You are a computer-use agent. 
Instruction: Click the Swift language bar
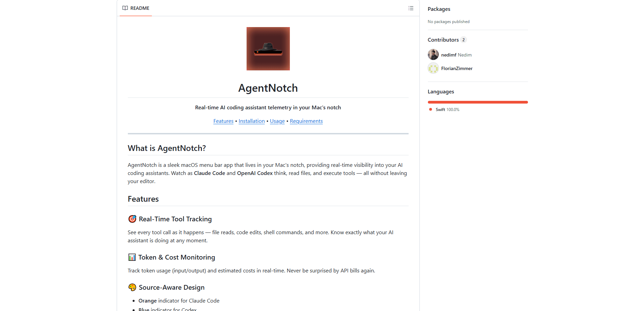point(478,102)
